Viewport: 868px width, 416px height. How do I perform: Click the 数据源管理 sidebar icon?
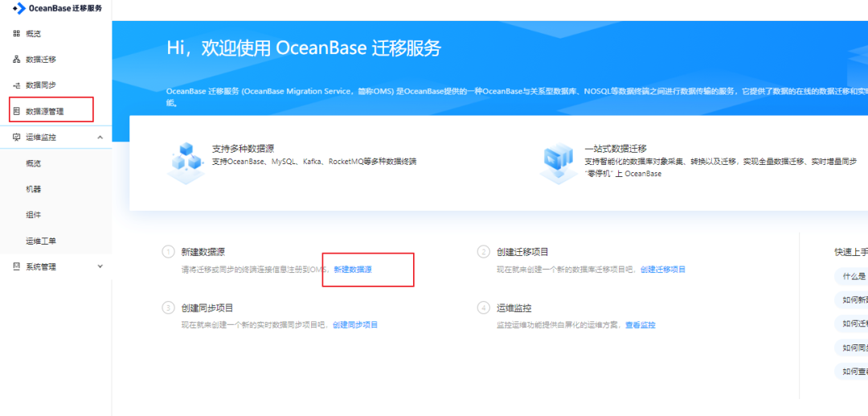16,111
